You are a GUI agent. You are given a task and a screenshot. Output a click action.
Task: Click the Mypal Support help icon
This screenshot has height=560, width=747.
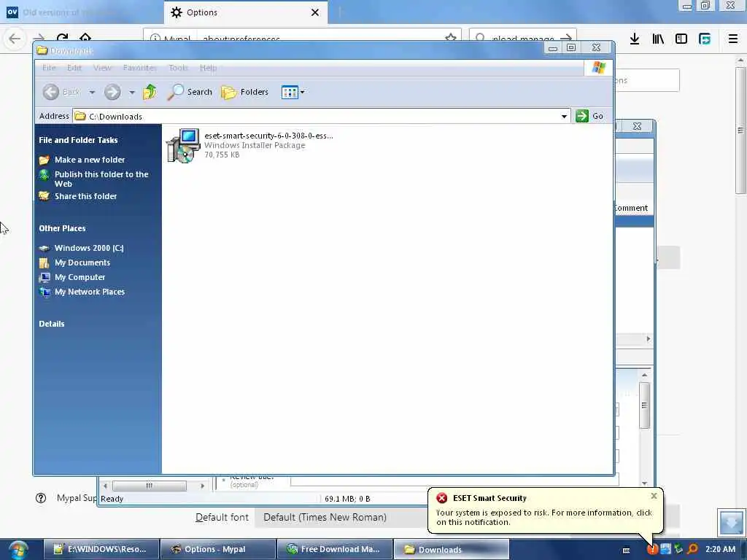(x=41, y=498)
